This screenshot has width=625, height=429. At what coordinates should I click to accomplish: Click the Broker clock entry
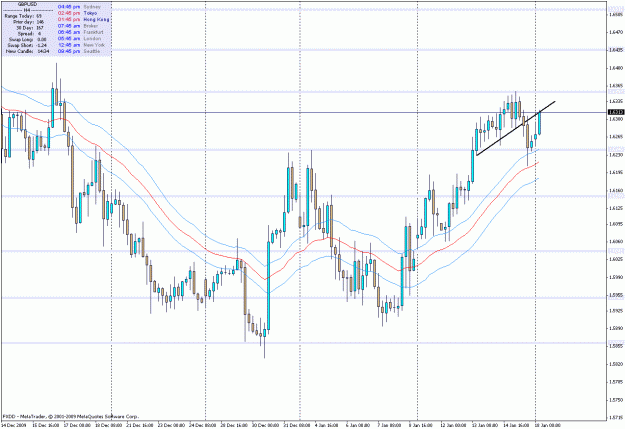click(x=78, y=26)
